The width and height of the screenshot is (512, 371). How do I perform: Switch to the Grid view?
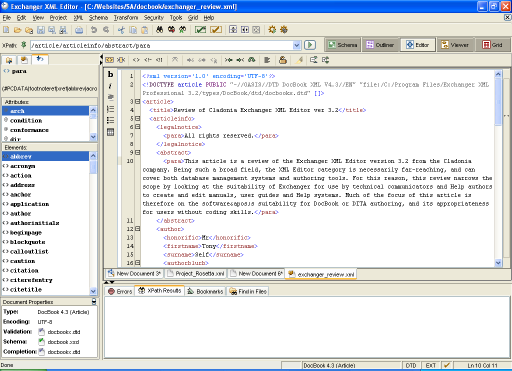[493, 45]
